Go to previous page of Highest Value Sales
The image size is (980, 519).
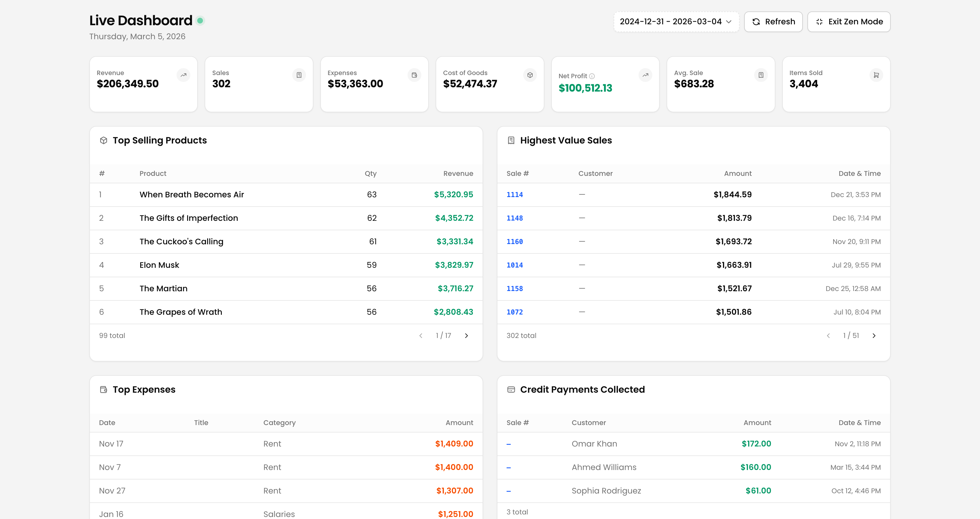click(x=828, y=335)
